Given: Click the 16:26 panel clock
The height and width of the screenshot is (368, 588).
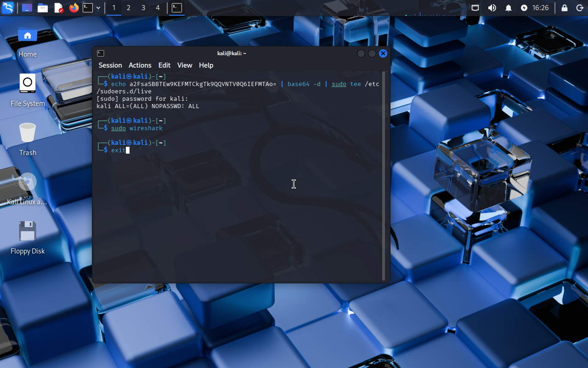Looking at the screenshot, I should 541,8.
